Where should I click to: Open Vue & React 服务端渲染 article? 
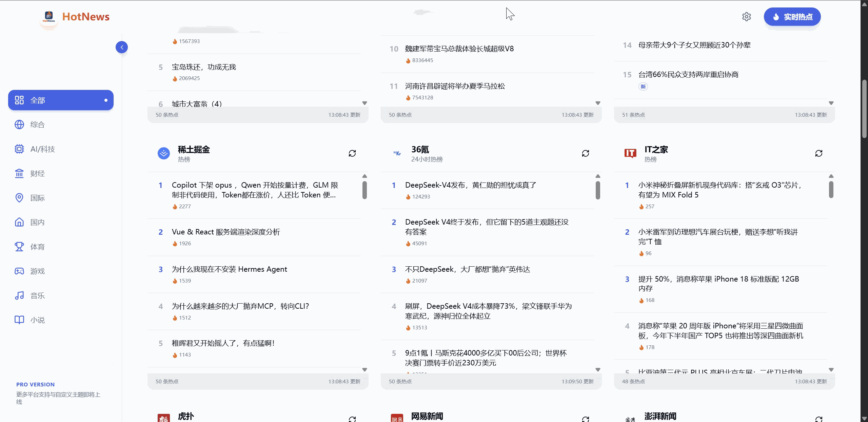coord(225,232)
